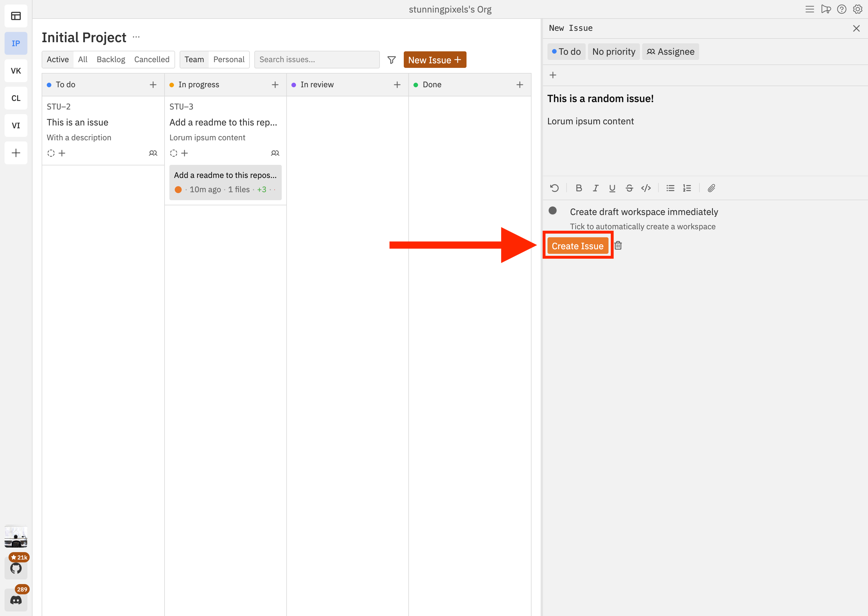This screenshot has height=616, width=868.
Task: Expand Initial Project options via ellipsis
Action: point(136,37)
